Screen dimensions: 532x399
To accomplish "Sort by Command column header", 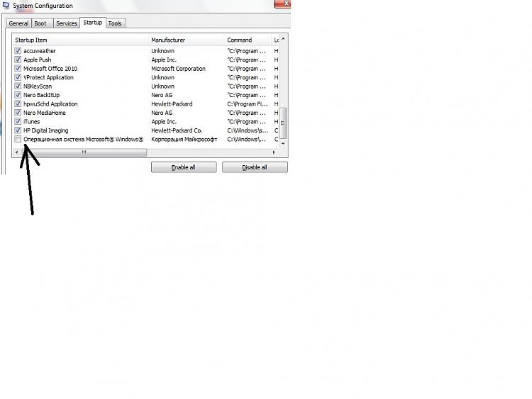I will tap(248, 40).
